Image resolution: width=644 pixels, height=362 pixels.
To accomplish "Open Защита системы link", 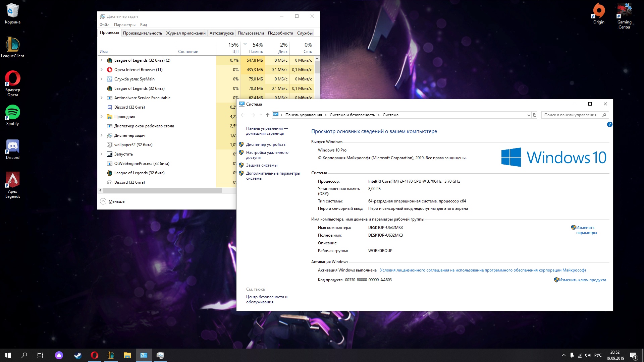I will 262,165.
